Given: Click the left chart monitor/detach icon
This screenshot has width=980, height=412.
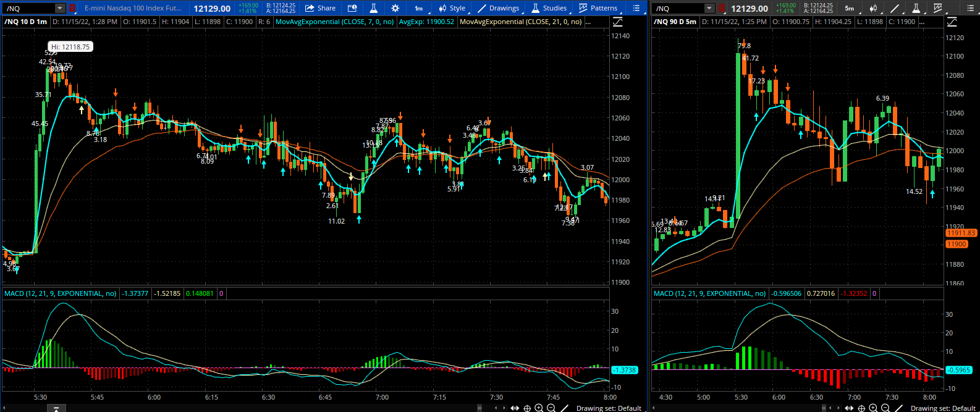Looking at the screenshot, I should [x=352, y=8].
